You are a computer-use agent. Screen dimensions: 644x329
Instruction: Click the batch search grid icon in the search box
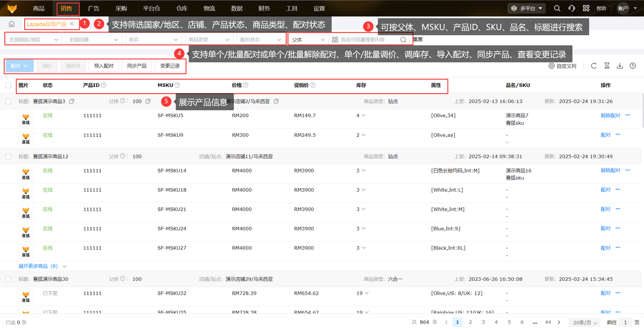coord(335,40)
